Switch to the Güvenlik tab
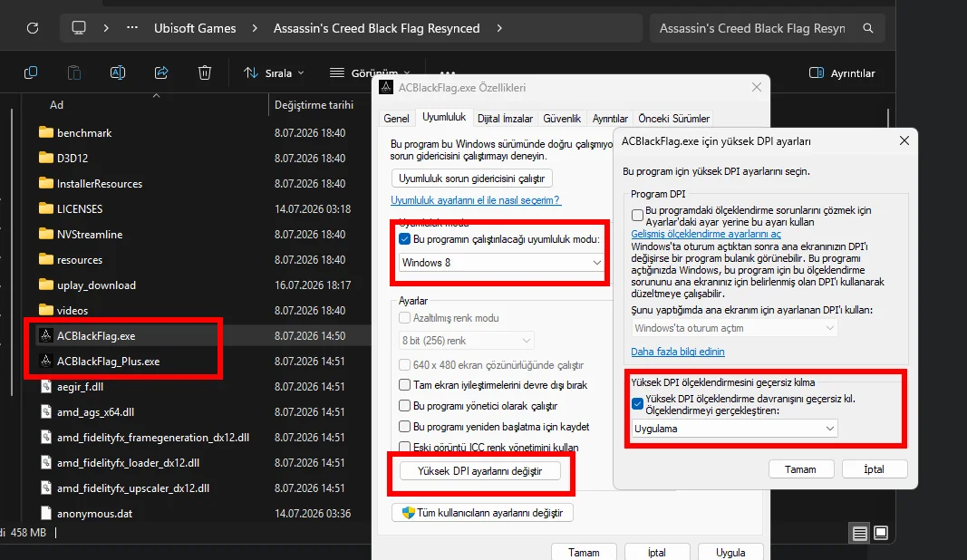 [562, 119]
